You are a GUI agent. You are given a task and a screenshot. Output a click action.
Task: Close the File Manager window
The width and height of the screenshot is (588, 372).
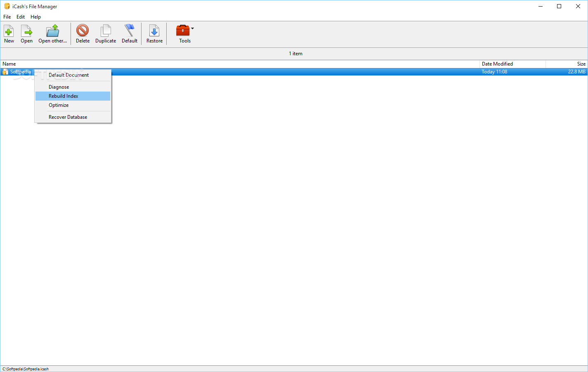click(578, 6)
